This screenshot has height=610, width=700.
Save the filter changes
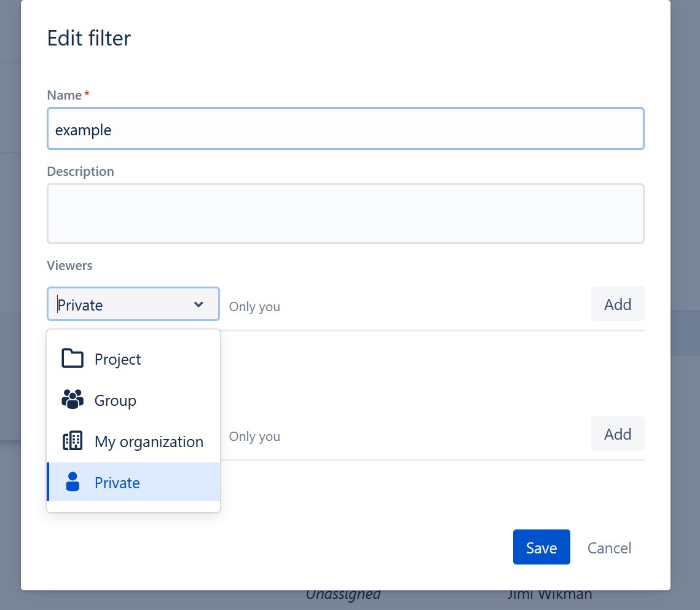[541, 547]
